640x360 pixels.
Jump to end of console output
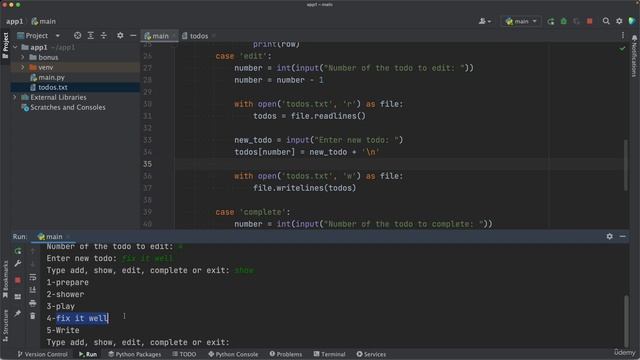point(33,290)
